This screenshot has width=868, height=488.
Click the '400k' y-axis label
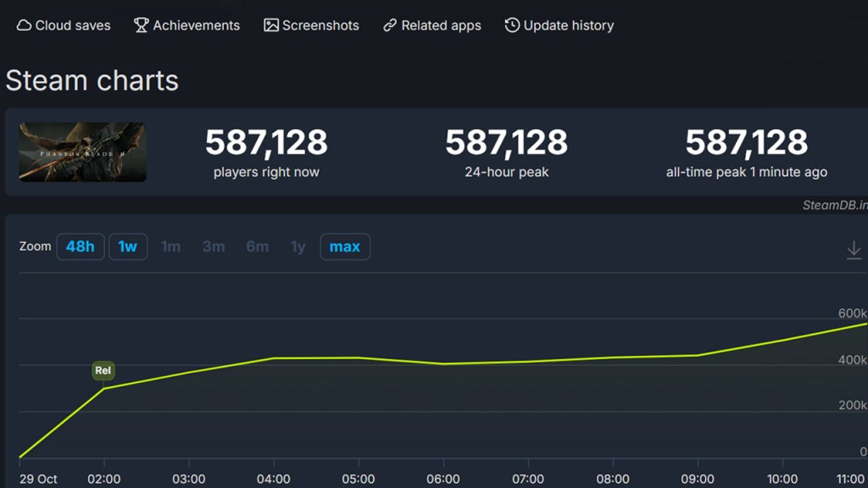(853, 359)
